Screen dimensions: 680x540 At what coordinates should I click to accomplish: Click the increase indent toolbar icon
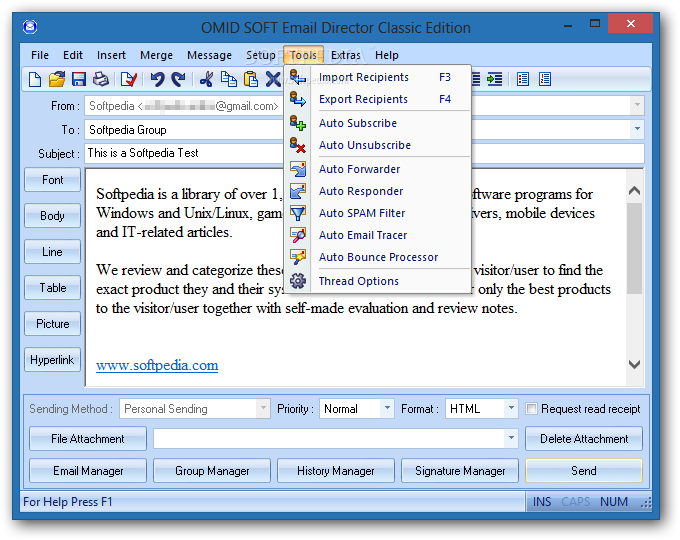point(494,79)
